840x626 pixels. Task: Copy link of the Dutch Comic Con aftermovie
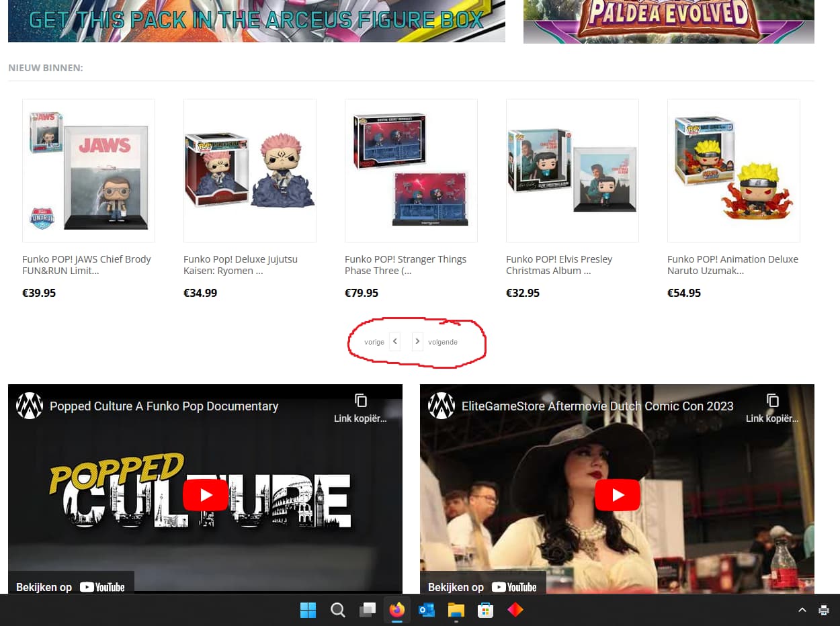pos(773,408)
